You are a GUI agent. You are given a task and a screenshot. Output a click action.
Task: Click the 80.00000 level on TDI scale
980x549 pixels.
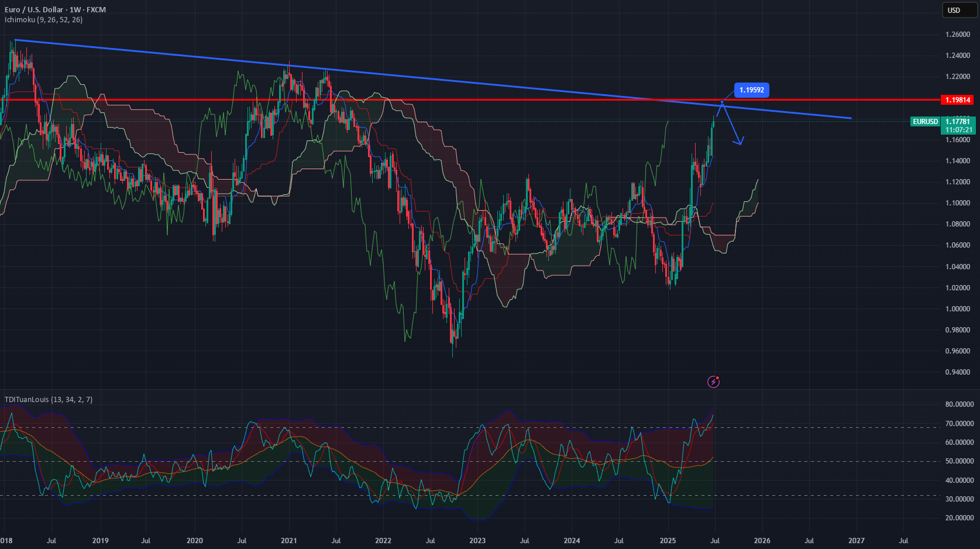tap(960, 404)
